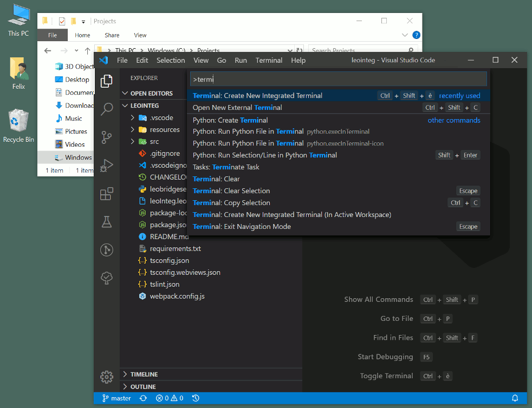Run Terminal: Create New Integrated Terminal command
532x408 pixels.
pyautogui.click(x=338, y=96)
